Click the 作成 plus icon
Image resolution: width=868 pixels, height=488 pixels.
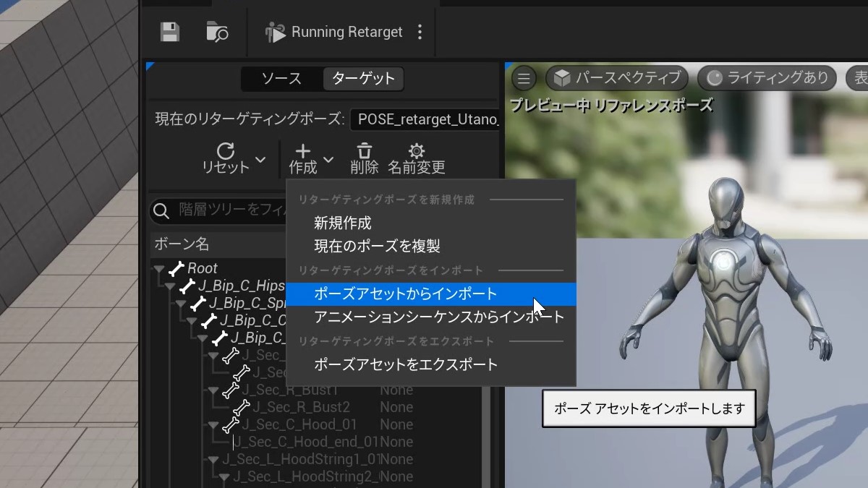302,150
